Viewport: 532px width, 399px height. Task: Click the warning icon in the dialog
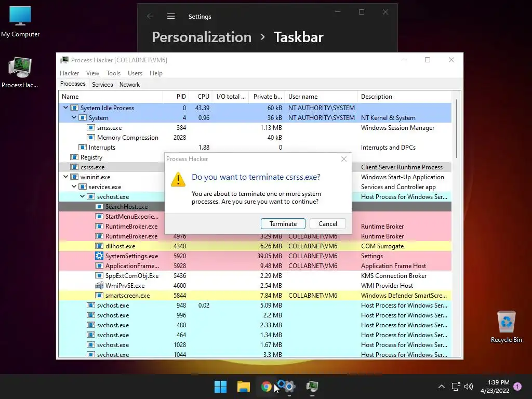(x=178, y=179)
